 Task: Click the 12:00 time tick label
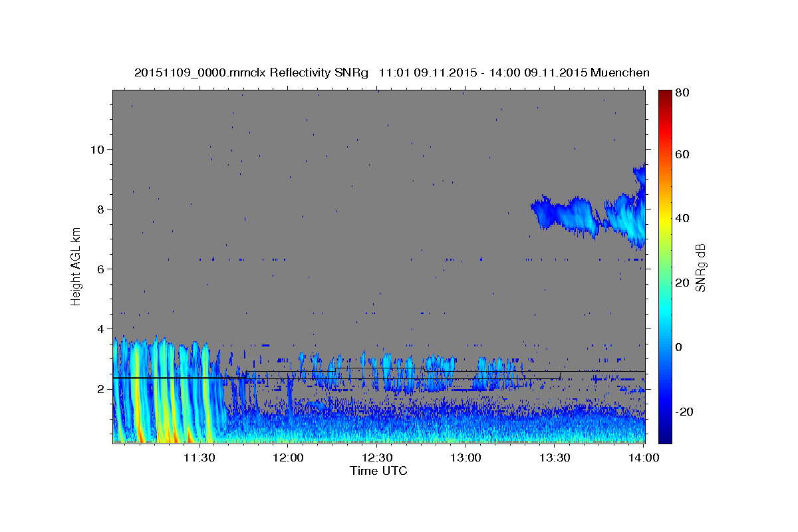[x=288, y=458]
